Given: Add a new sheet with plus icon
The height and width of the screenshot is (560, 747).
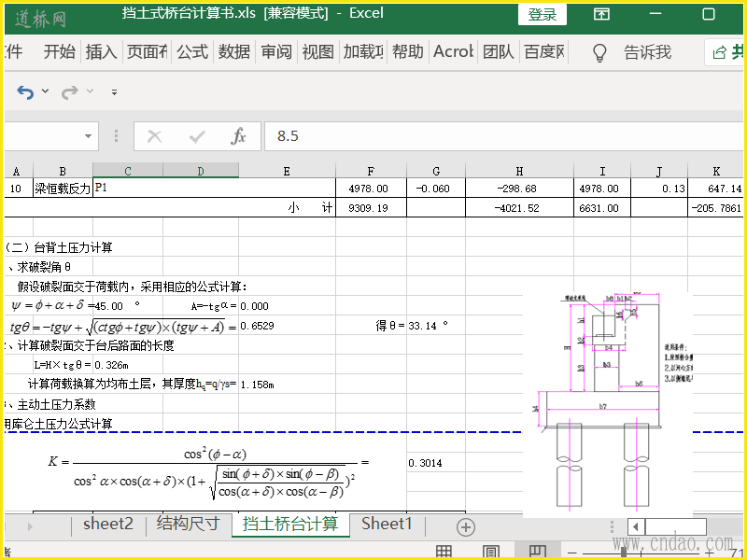Looking at the screenshot, I should click(x=465, y=527).
